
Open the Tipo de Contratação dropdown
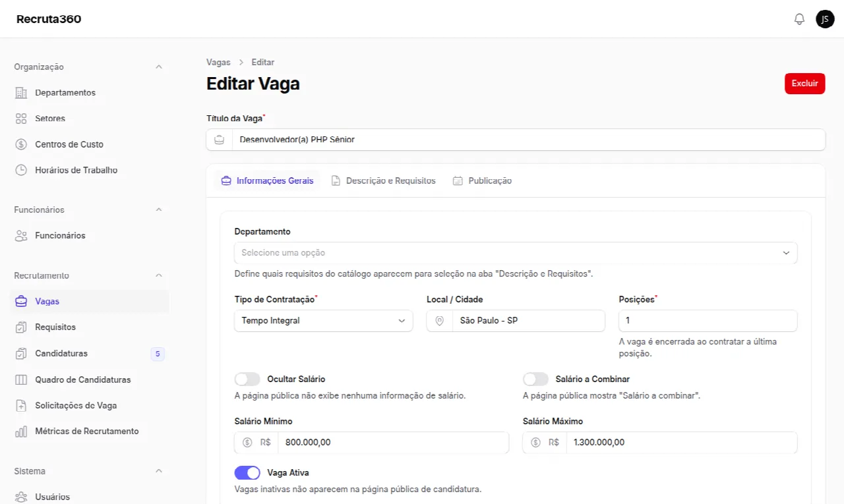coord(324,321)
